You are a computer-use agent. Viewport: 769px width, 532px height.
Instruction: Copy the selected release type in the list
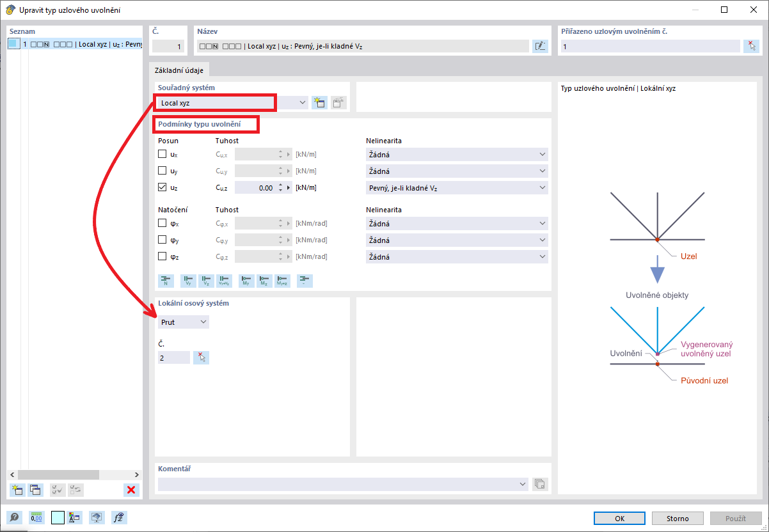click(x=35, y=490)
